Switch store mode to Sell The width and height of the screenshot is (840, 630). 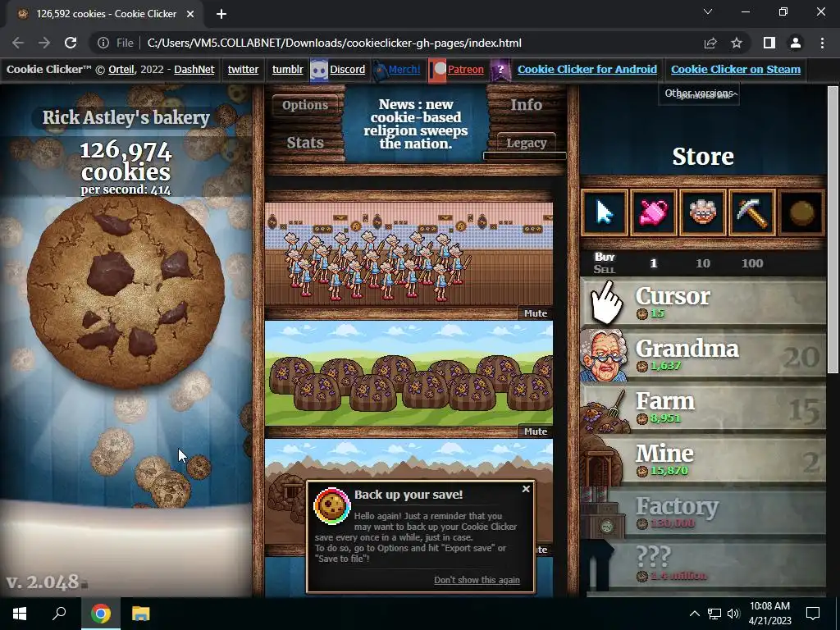pos(605,269)
